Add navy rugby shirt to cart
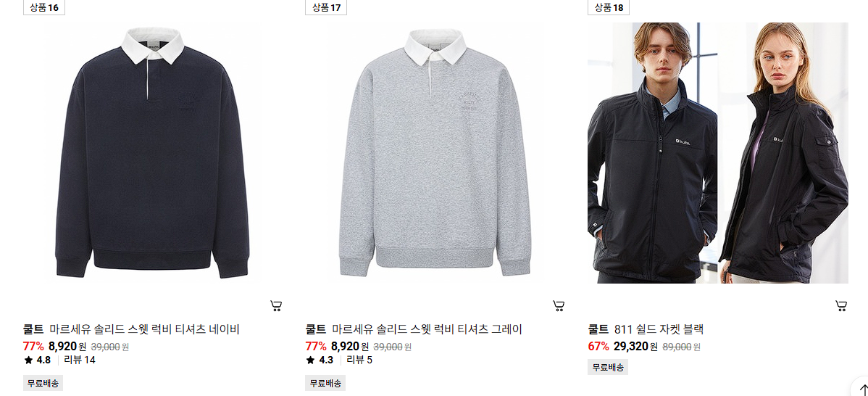Screen dimensions: 868x396 pos(276,306)
